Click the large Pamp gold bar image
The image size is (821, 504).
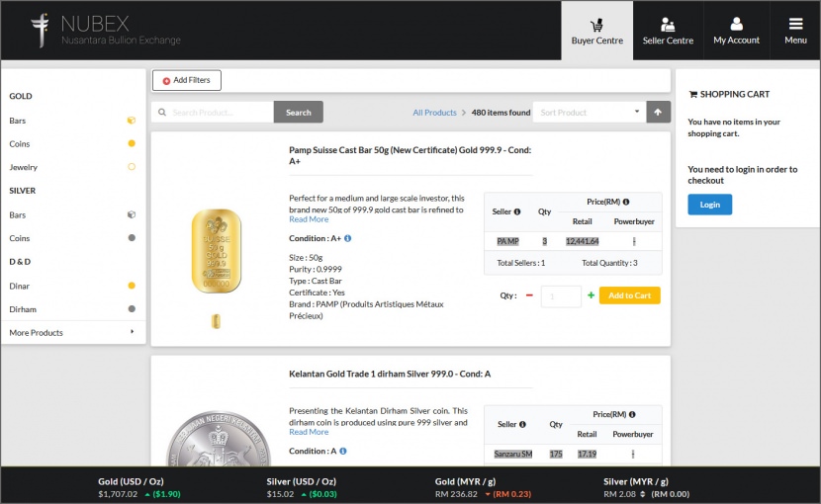point(217,251)
